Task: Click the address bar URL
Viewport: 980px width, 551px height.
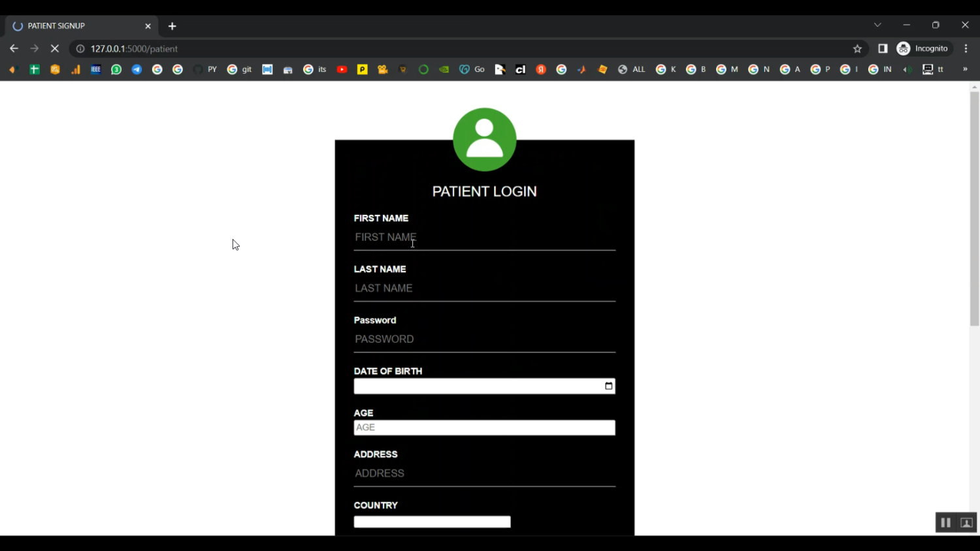Action: 134,49
